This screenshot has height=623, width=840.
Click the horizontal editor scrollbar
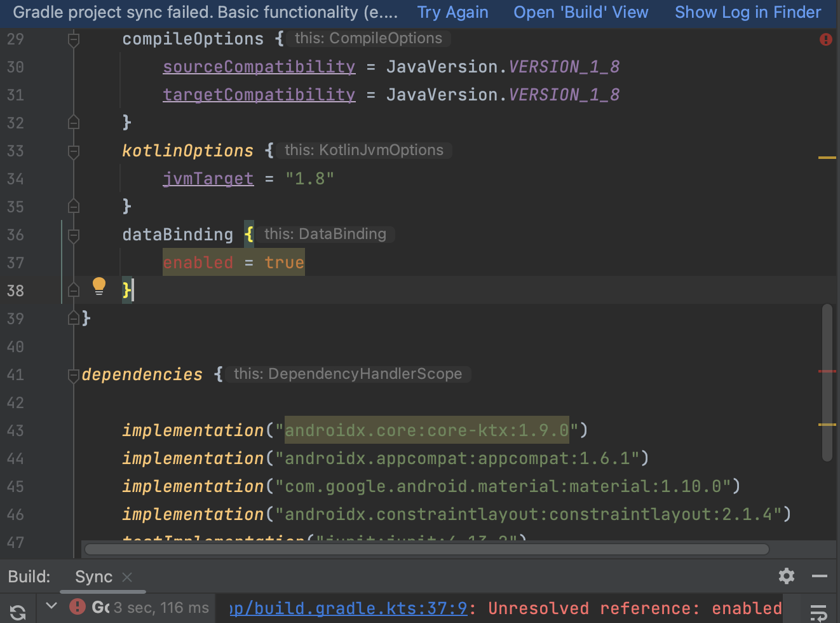pos(426,549)
